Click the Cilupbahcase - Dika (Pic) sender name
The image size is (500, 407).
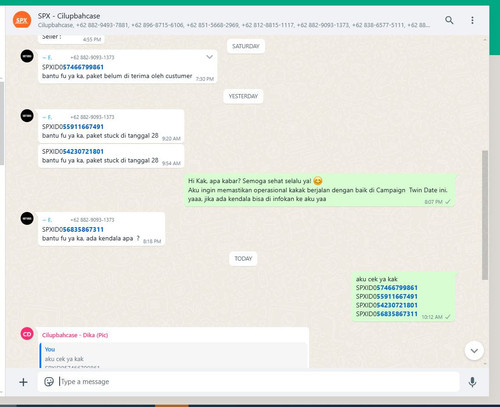coord(75,335)
